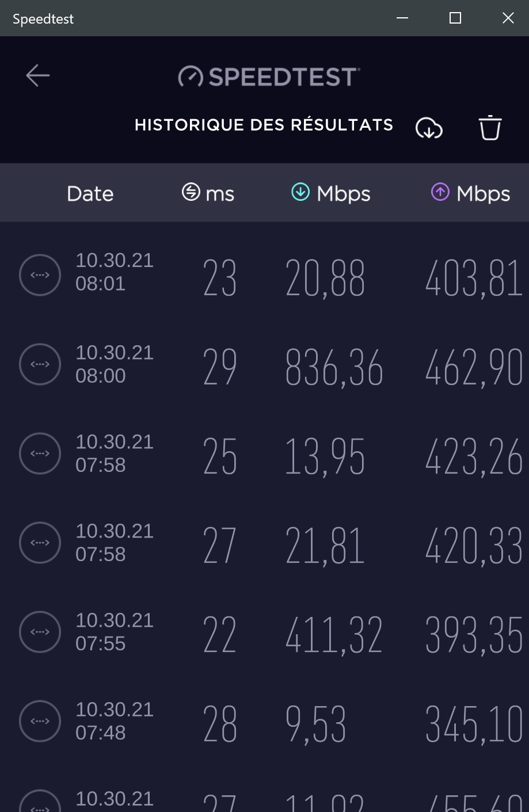Click the SPEEDTEST logo

(269, 77)
